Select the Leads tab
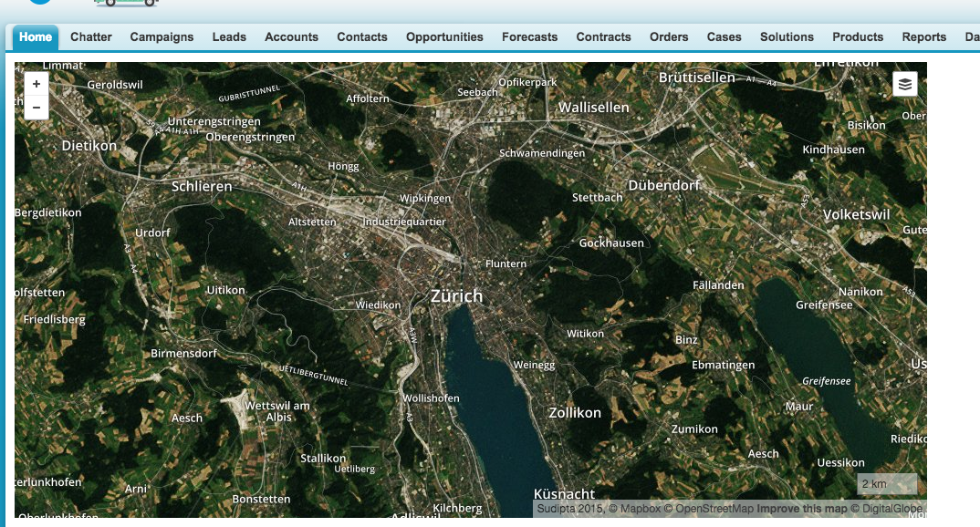980x527 pixels. click(x=229, y=37)
